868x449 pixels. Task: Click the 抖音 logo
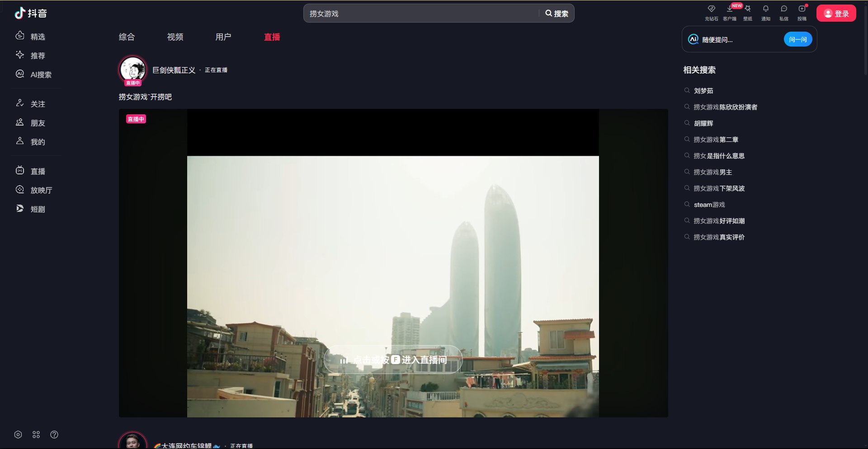point(31,13)
